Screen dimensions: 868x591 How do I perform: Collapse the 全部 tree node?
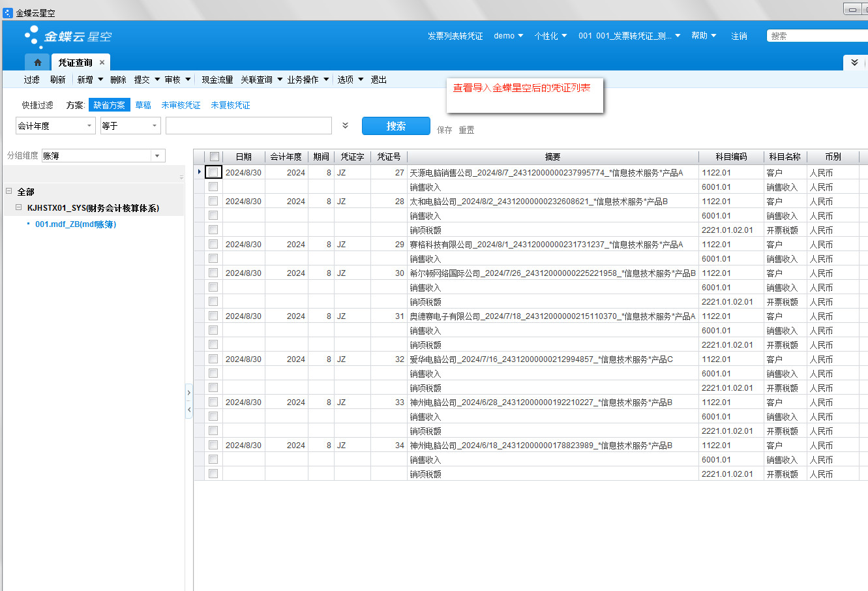(9, 191)
